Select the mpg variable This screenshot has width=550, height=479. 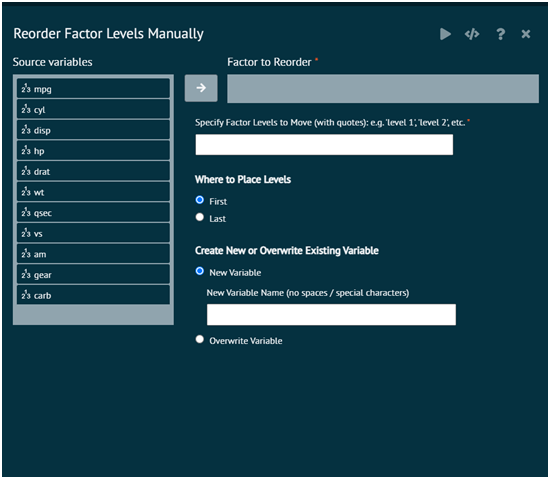click(x=93, y=88)
